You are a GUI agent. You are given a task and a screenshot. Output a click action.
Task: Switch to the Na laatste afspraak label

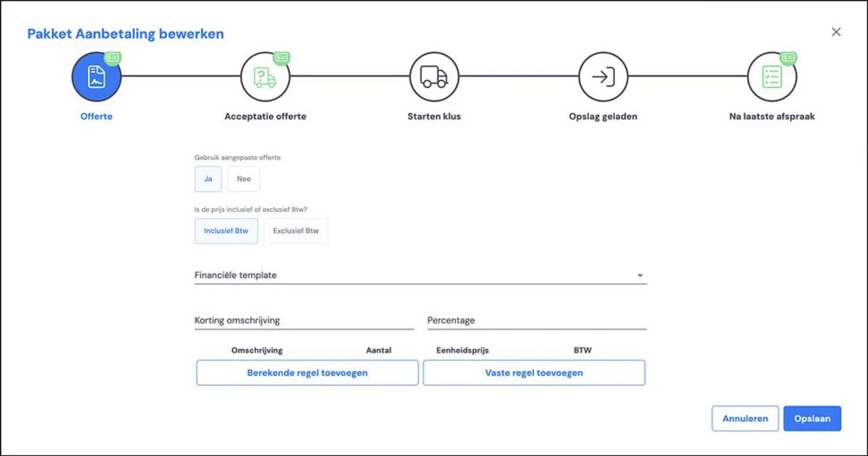(772, 116)
